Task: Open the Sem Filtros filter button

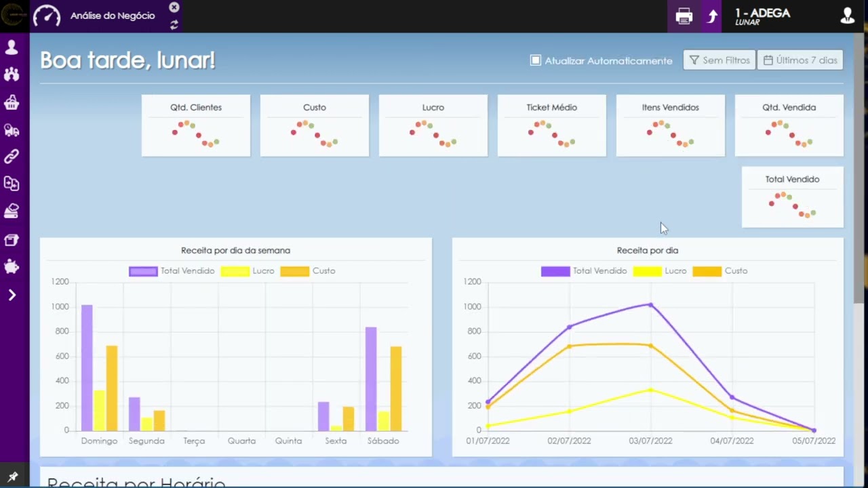Action: (x=719, y=60)
